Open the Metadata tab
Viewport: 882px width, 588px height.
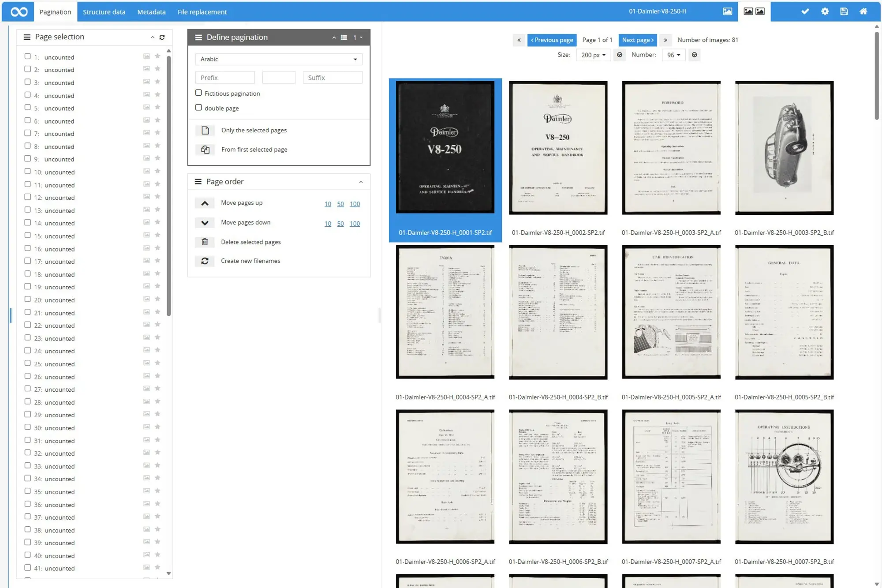pos(151,12)
